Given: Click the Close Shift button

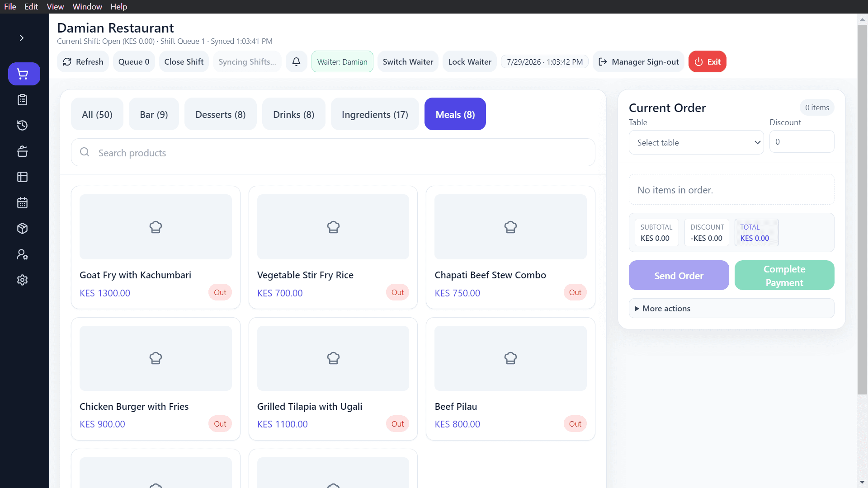Looking at the screenshot, I should point(184,61).
